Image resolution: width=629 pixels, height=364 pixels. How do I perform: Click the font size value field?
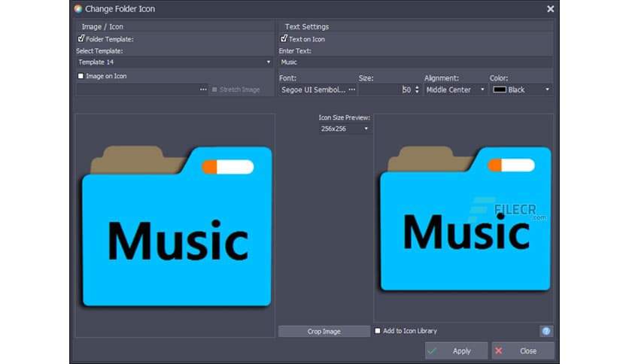point(386,89)
